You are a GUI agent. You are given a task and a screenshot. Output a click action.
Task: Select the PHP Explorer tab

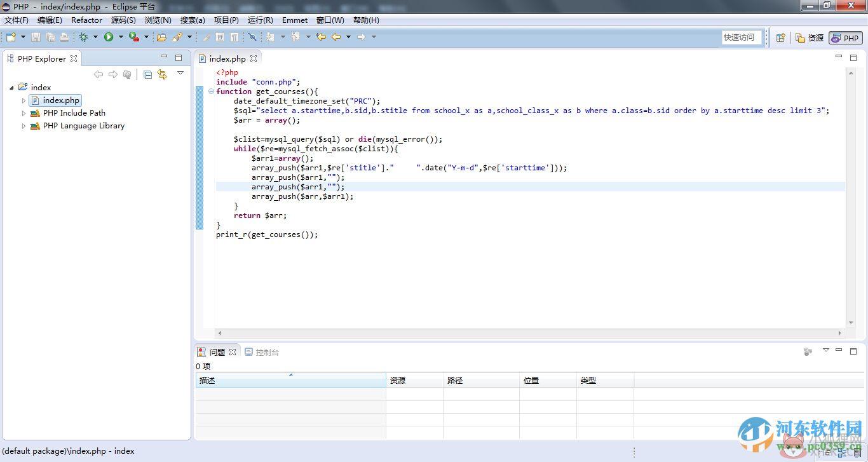point(41,58)
